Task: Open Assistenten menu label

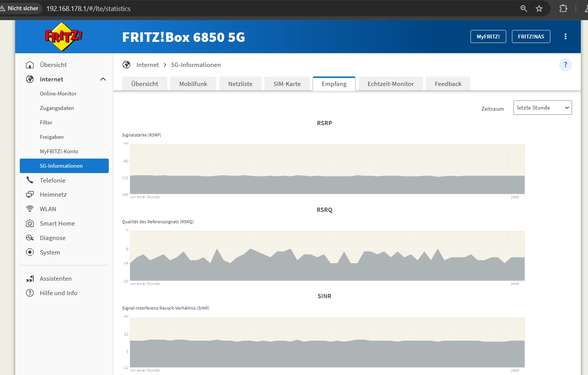Action: [x=56, y=278]
